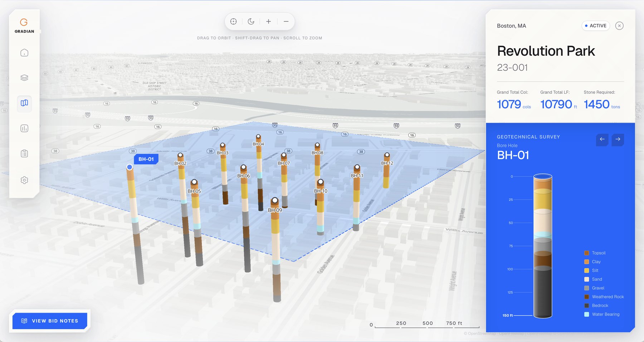Click the Active status badge
The height and width of the screenshot is (342, 644).
click(x=596, y=26)
